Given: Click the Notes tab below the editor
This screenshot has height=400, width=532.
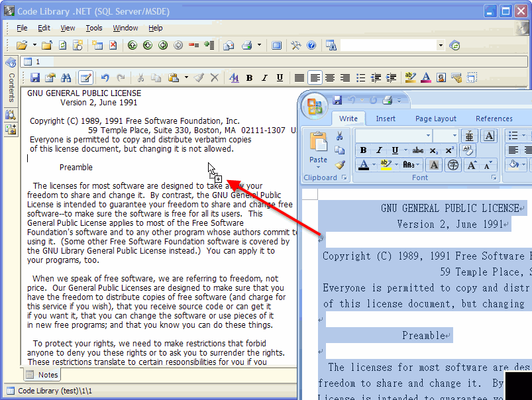Looking at the screenshot, I should (x=43, y=375).
